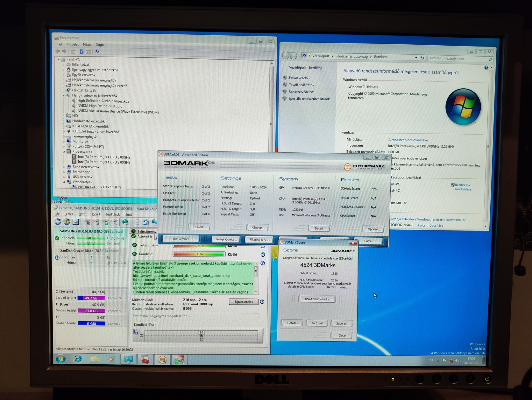Open the Beállítások menu in Hard Disk Sentinel
This screenshot has width=532, height=400.
pyautogui.click(x=113, y=215)
